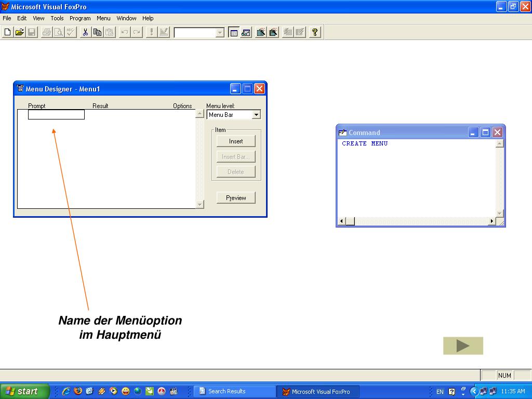Open the Help menu

[x=148, y=18]
